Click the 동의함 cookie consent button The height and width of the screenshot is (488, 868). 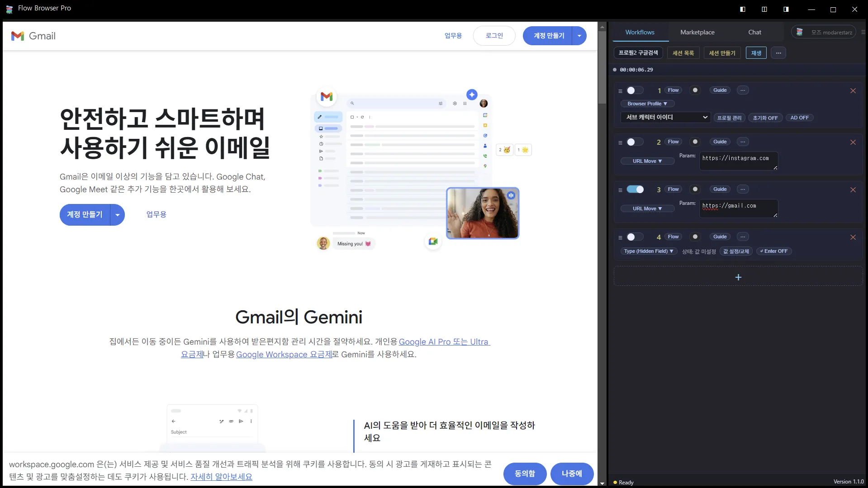pos(525,474)
